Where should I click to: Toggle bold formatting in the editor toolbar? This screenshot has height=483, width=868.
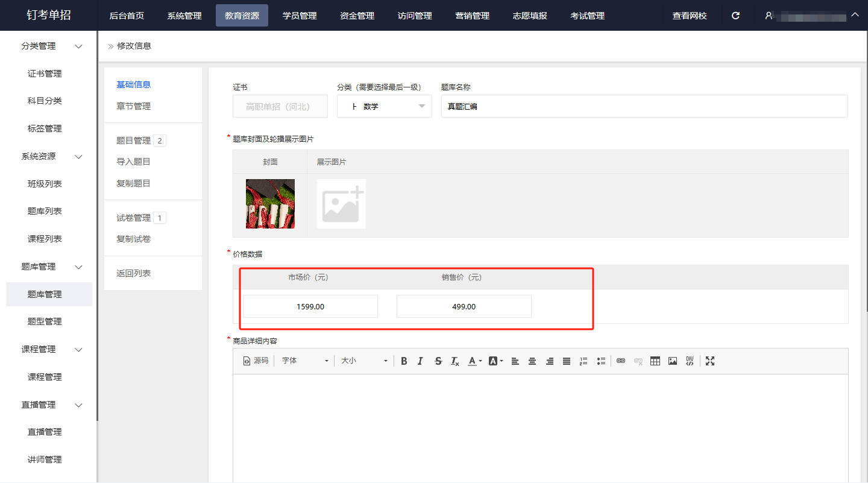(x=404, y=361)
